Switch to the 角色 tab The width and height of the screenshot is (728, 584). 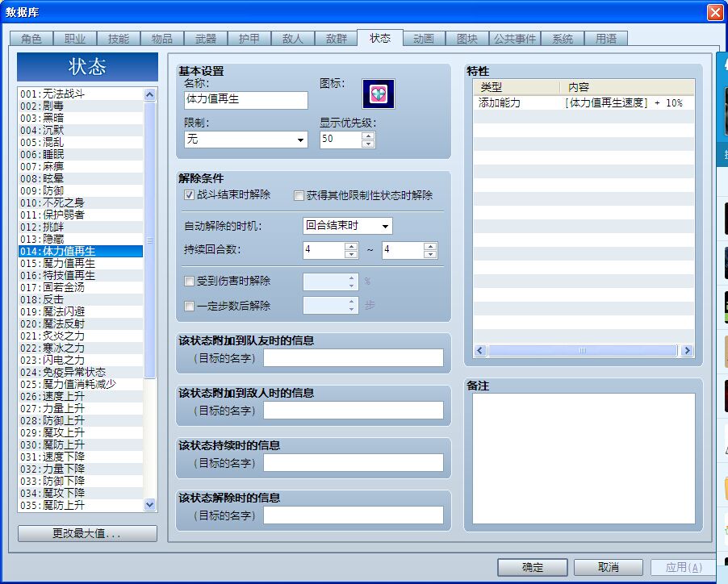[31, 39]
